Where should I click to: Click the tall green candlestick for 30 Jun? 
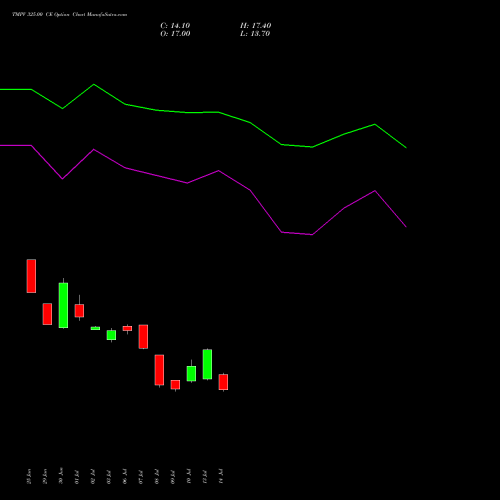pos(63,305)
